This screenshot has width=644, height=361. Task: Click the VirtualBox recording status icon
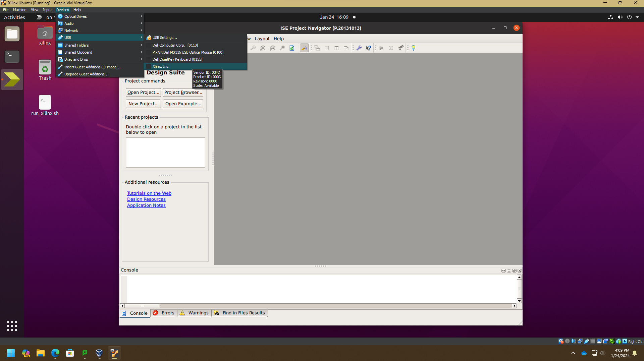(606, 341)
